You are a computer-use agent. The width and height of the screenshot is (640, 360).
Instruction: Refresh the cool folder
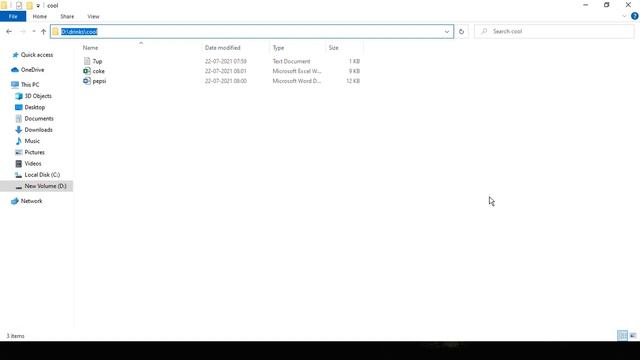(461, 31)
